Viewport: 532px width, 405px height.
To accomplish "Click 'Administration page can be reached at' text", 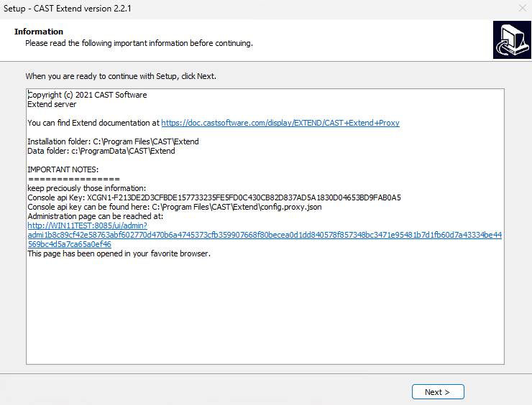I will [x=96, y=216].
